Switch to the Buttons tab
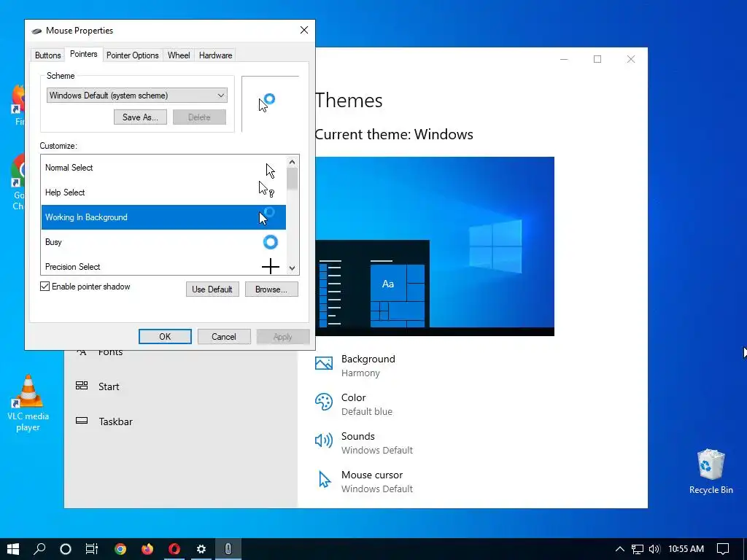 point(47,55)
